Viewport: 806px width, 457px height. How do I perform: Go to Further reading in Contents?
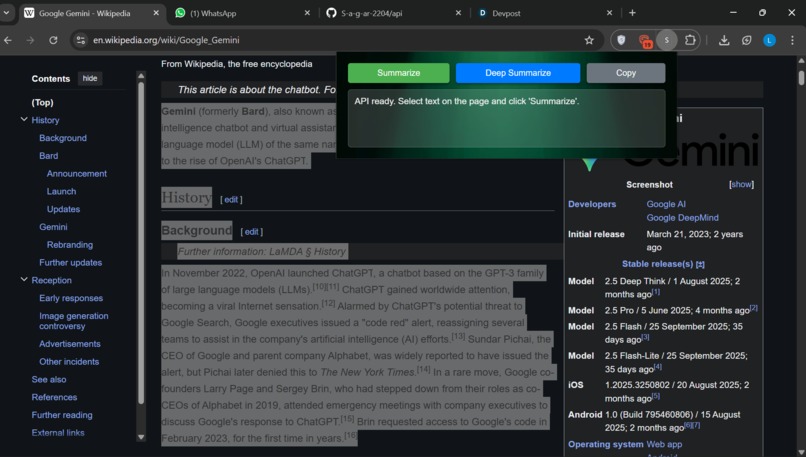click(x=62, y=415)
